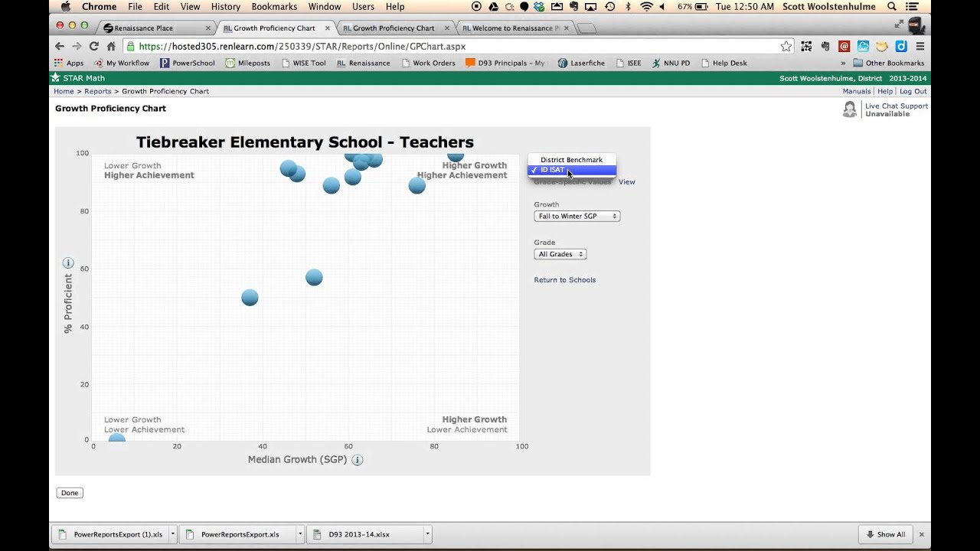Viewport: 980px width, 551px height.
Task: Follow the Return to Schools link
Action: (x=564, y=279)
